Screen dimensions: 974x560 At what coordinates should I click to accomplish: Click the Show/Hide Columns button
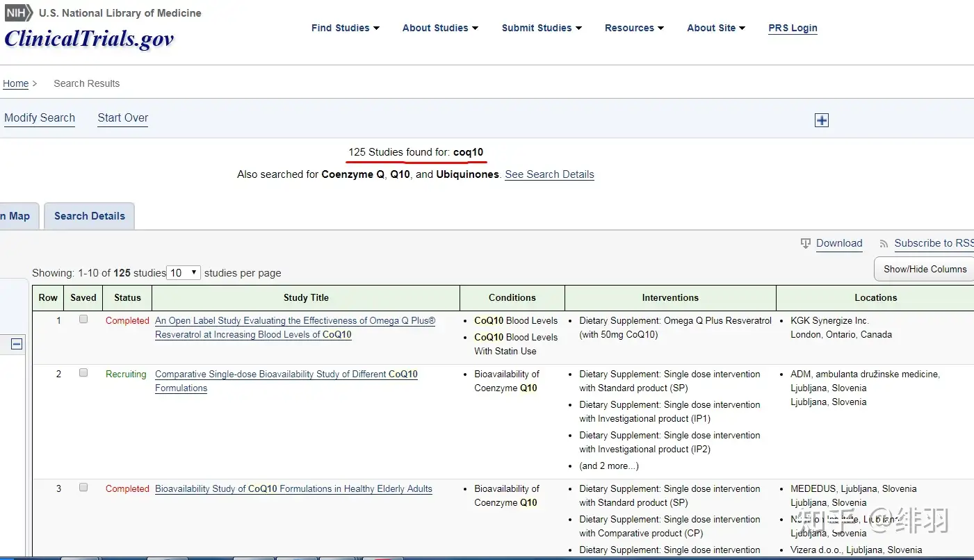tap(925, 269)
